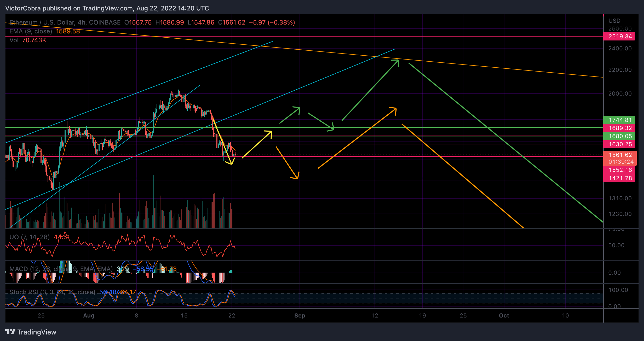Click the 10 date label on time axis
Image resolution: width=644 pixels, height=341 pixels.
click(566, 315)
